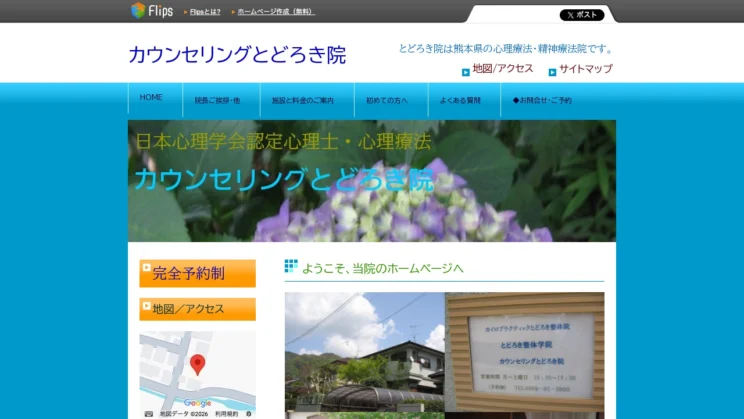Click the grid icon beside the welcome heading
The image size is (744, 419).
point(291,266)
